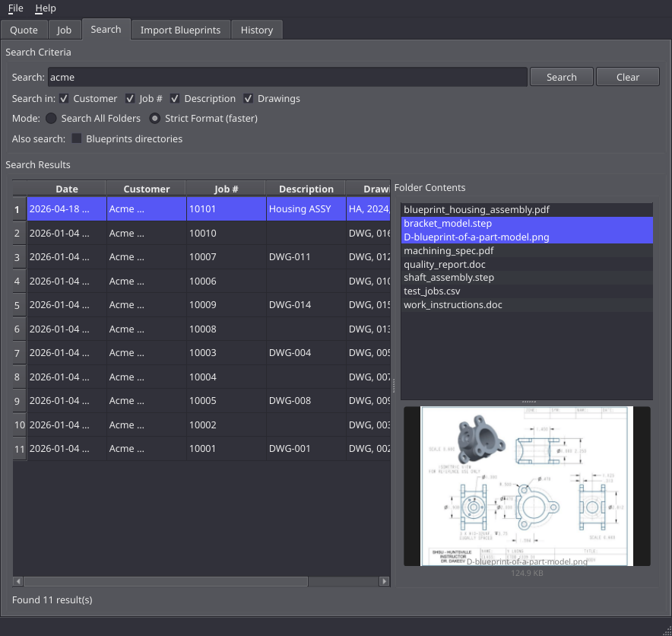
Task: Click the search text field containing acme
Action: click(287, 77)
